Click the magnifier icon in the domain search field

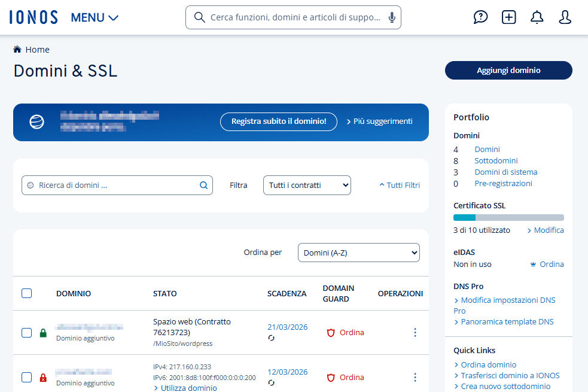(203, 185)
